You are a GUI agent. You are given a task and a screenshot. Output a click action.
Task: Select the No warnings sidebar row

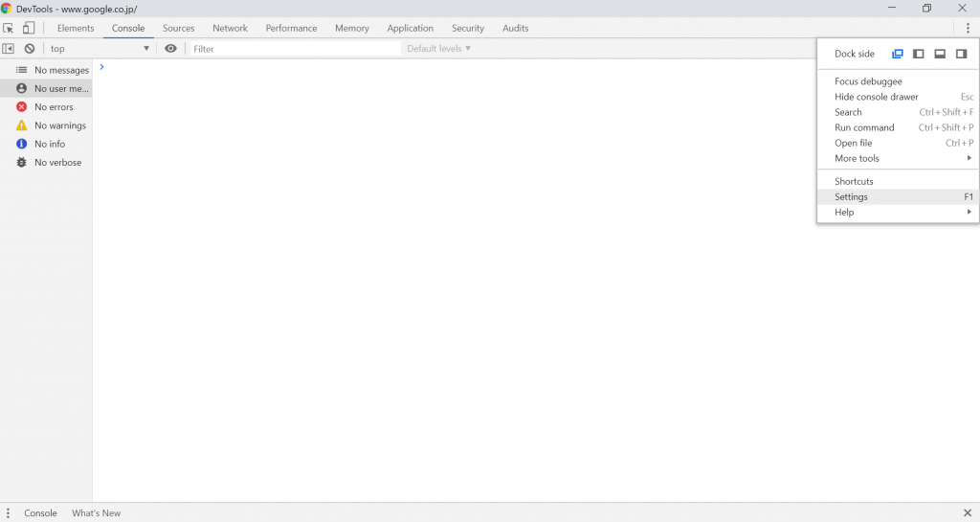(x=46, y=125)
